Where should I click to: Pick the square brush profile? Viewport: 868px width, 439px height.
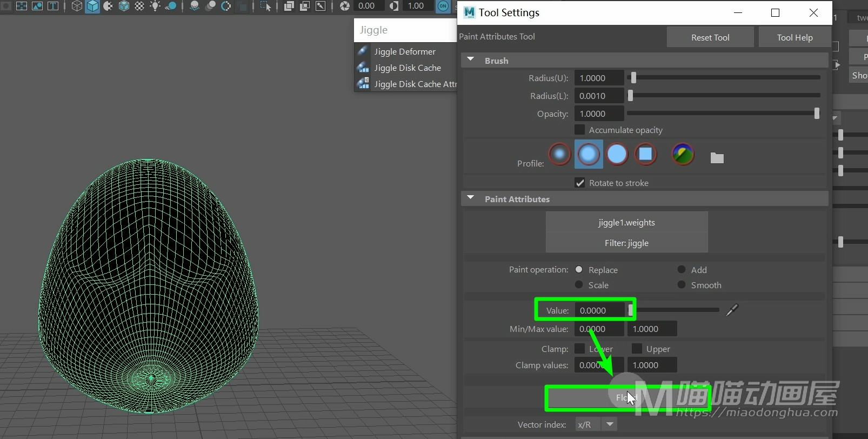(x=645, y=154)
